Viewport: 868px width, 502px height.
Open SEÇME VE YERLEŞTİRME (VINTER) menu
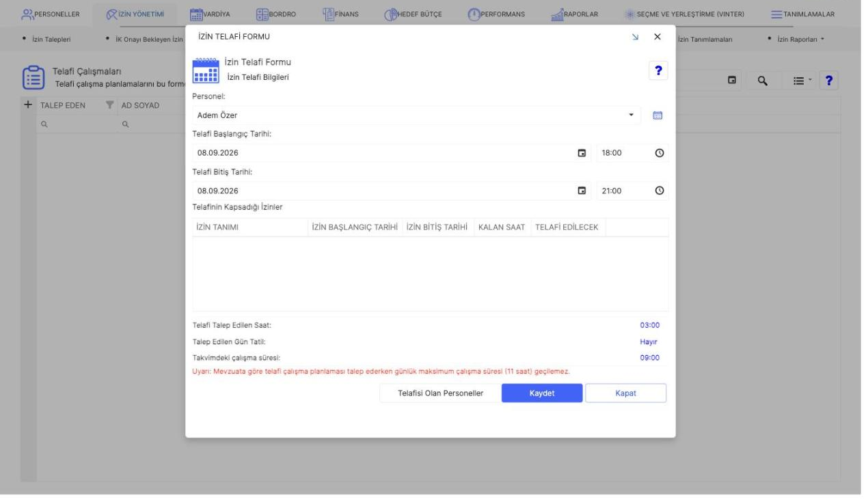[x=683, y=14]
